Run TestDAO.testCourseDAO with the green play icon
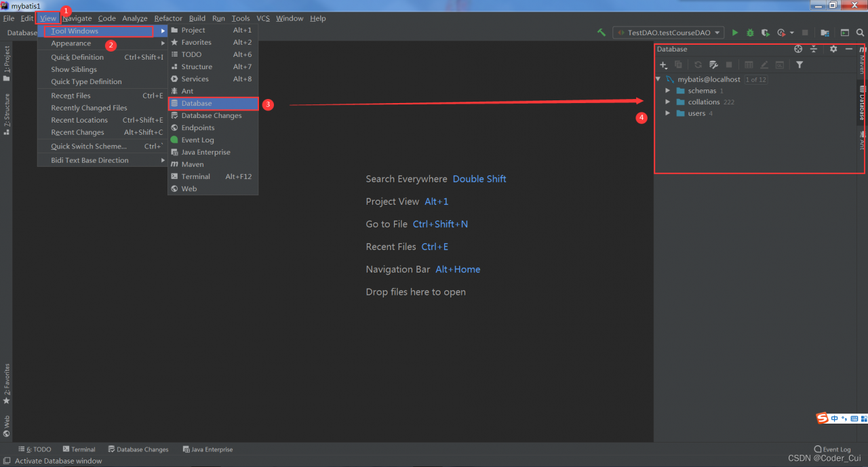This screenshot has height=467, width=868. [x=734, y=33]
